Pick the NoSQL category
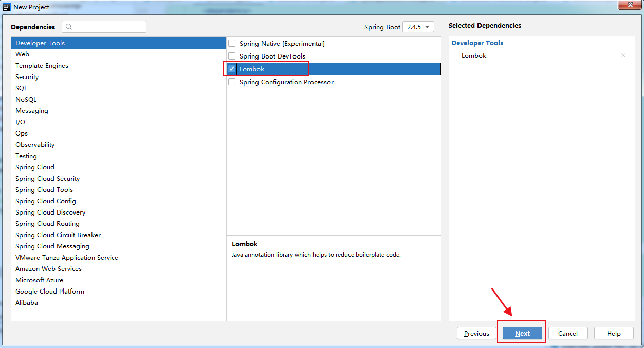644x348 pixels. 119,100
